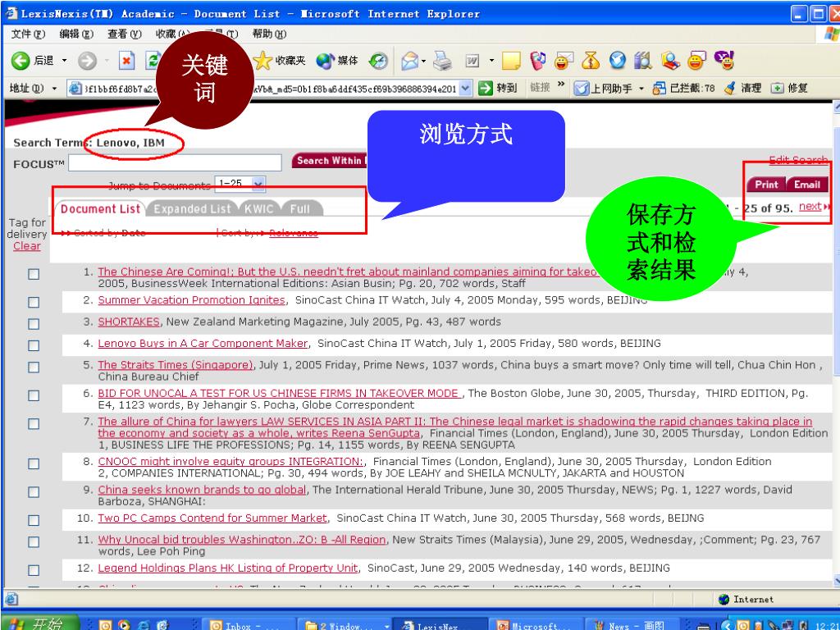Open the 帮助(H) menu
The image size is (840, 630).
(x=269, y=34)
